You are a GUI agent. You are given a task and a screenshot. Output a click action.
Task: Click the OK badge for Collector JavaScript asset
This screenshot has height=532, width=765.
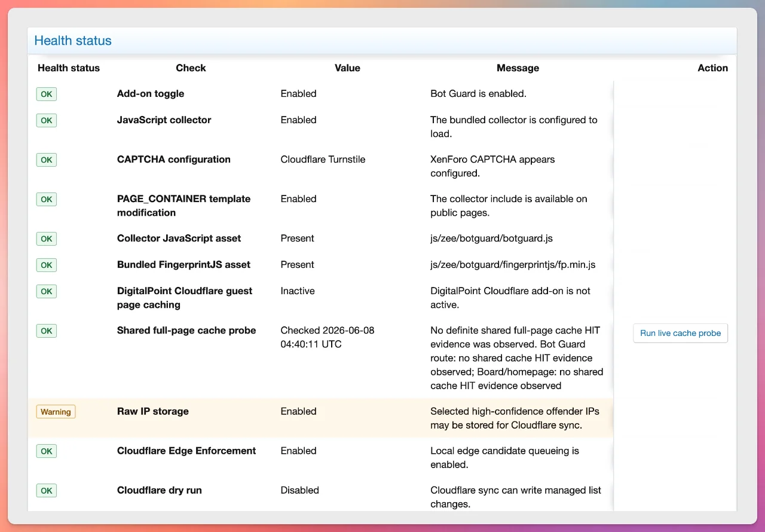click(47, 239)
